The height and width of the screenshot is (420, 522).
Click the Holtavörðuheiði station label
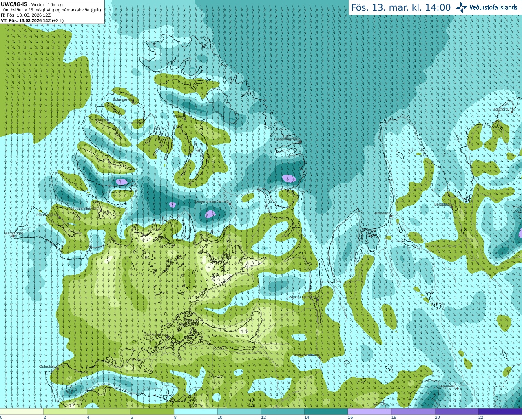click(306, 355)
